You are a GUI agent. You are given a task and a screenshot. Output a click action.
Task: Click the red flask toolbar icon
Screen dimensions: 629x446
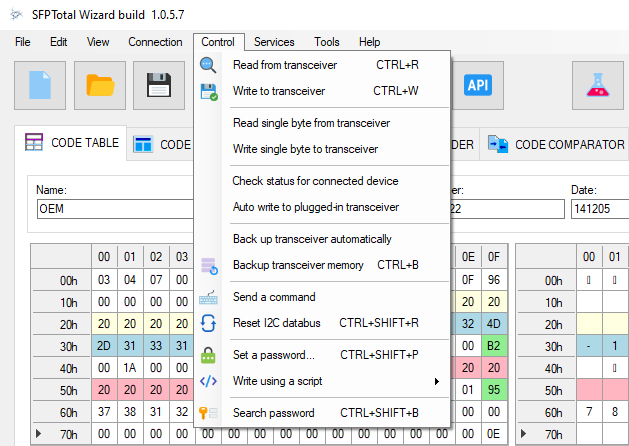pos(598,85)
